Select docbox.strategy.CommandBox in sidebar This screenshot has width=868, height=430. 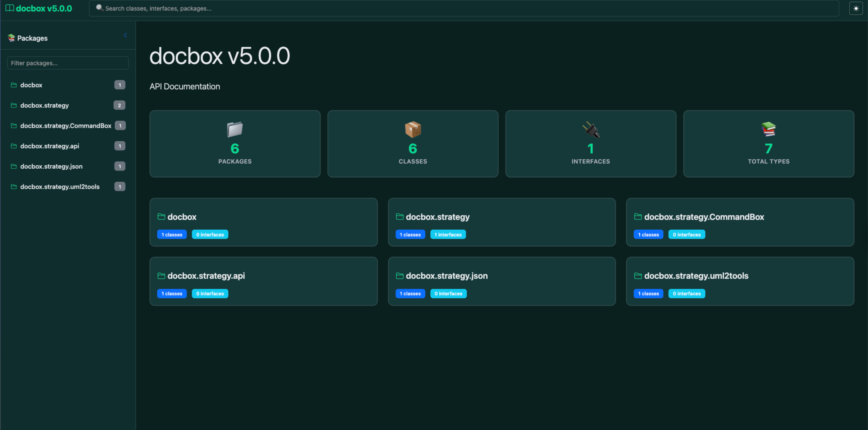(x=65, y=126)
